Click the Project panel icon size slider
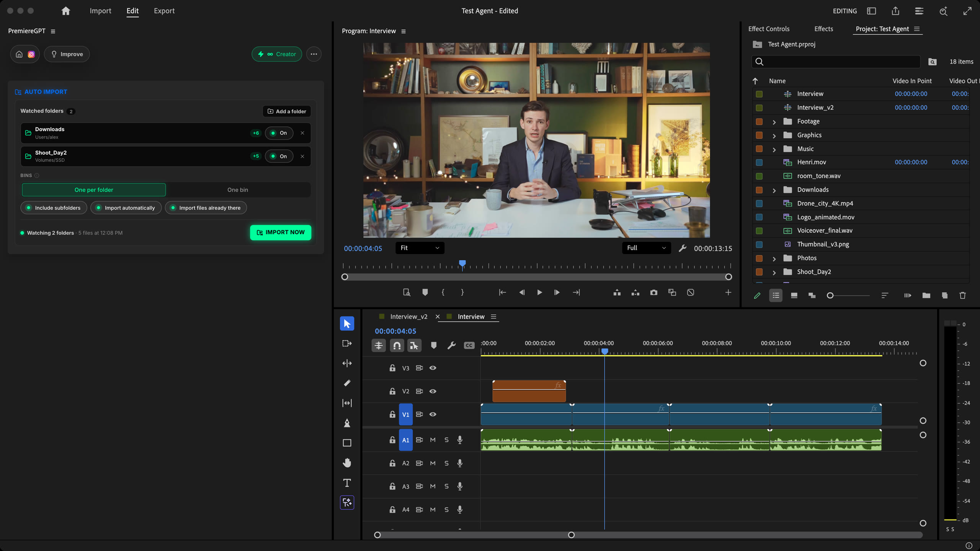 click(x=848, y=295)
